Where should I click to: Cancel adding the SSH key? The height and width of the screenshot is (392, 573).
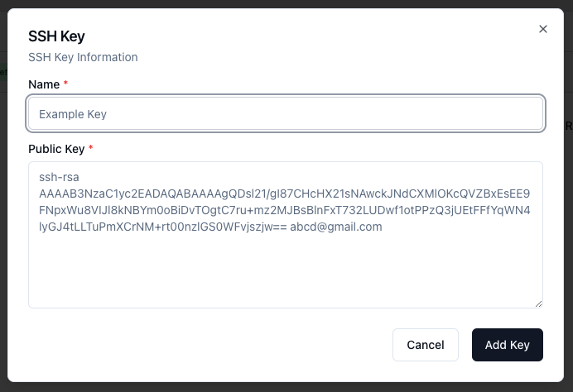[426, 345]
